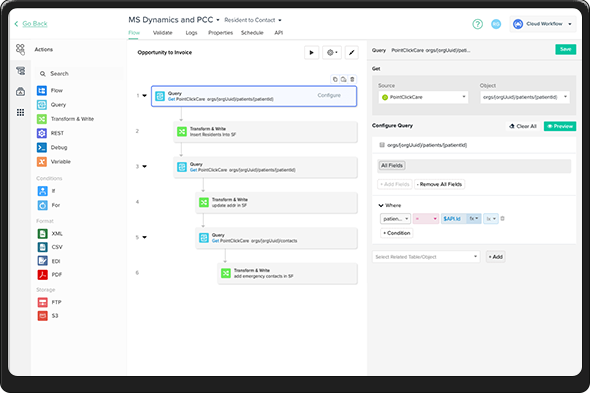Image resolution: width=590 pixels, height=393 pixels.
Task: Open the Properties tab
Action: pyautogui.click(x=220, y=33)
